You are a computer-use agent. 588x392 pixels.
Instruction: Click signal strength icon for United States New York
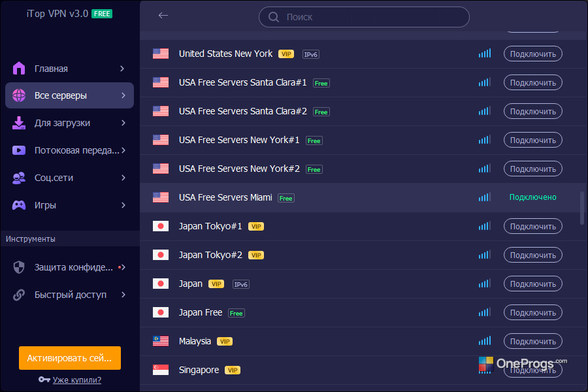[485, 54]
